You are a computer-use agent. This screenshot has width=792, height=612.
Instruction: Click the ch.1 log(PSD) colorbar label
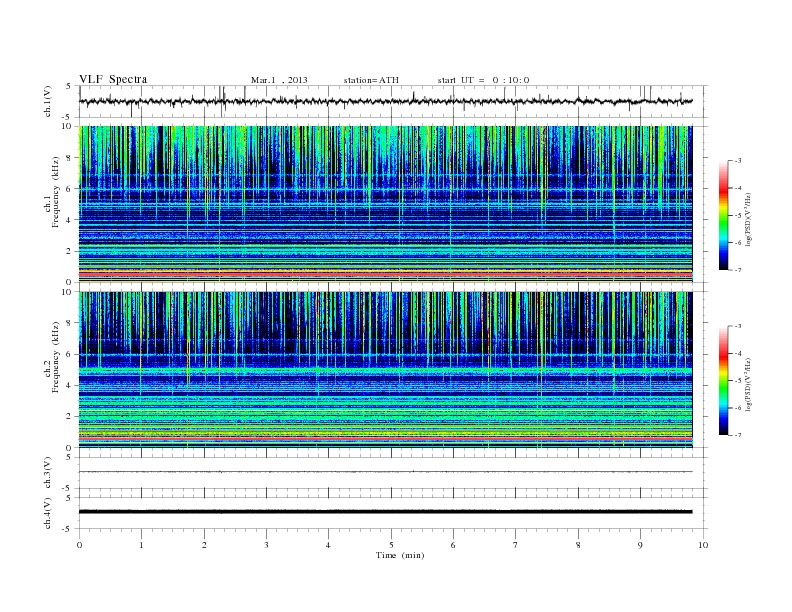(749, 220)
